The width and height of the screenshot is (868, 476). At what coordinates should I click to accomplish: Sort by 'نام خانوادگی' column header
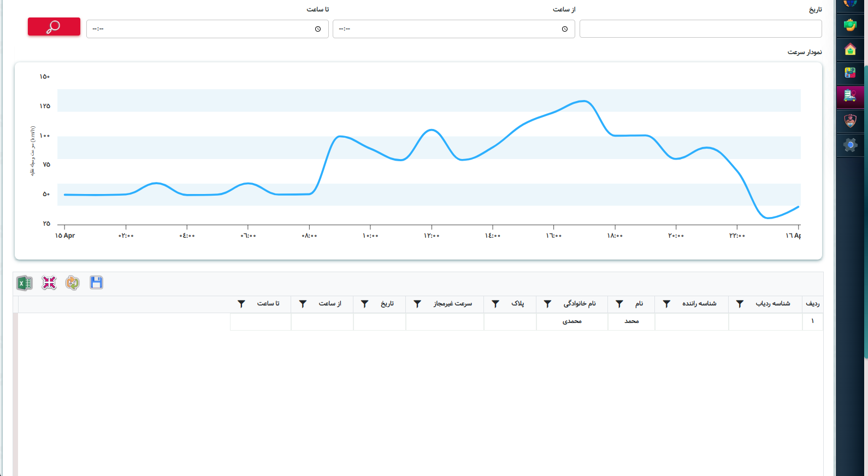(x=580, y=304)
